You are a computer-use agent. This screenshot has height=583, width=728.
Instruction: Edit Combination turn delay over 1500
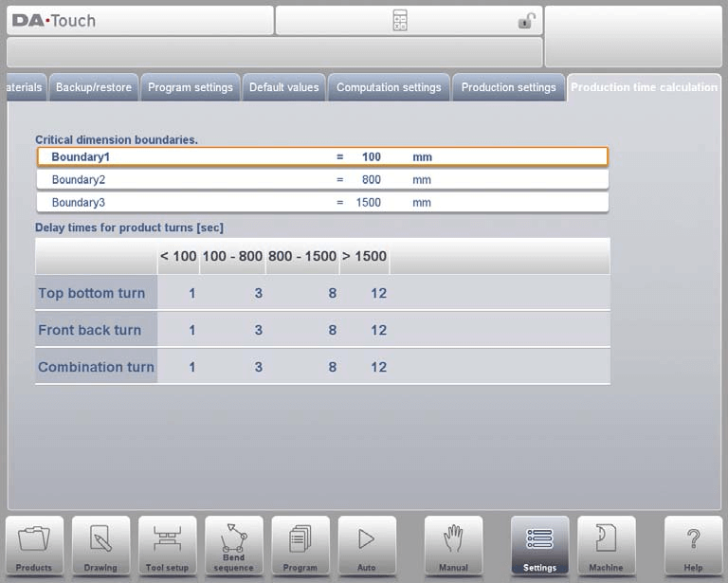click(378, 367)
